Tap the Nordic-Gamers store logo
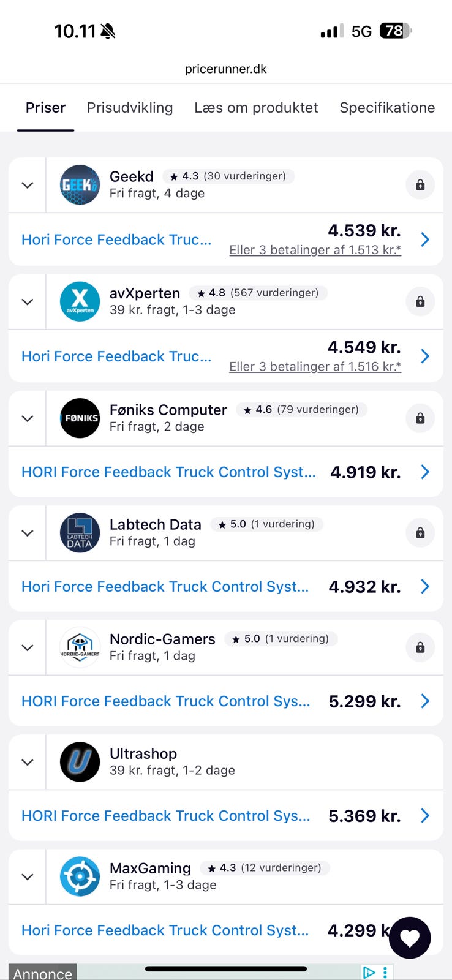 80,647
